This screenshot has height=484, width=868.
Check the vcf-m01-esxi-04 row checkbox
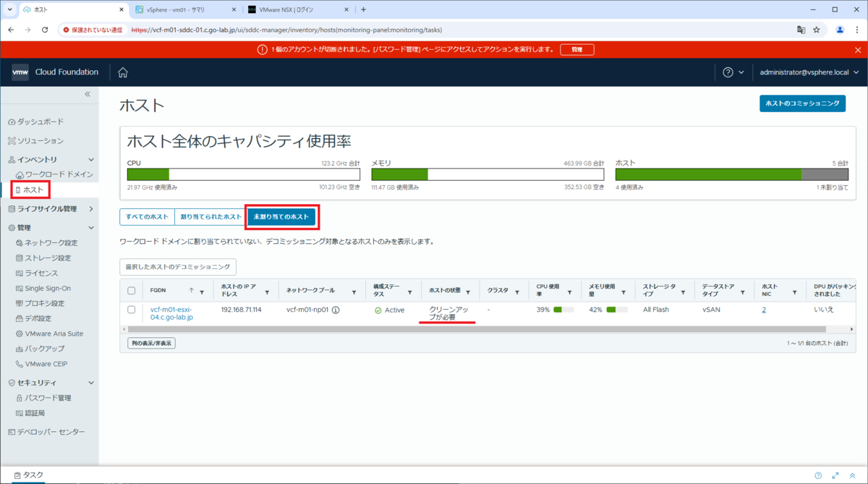pos(131,310)
